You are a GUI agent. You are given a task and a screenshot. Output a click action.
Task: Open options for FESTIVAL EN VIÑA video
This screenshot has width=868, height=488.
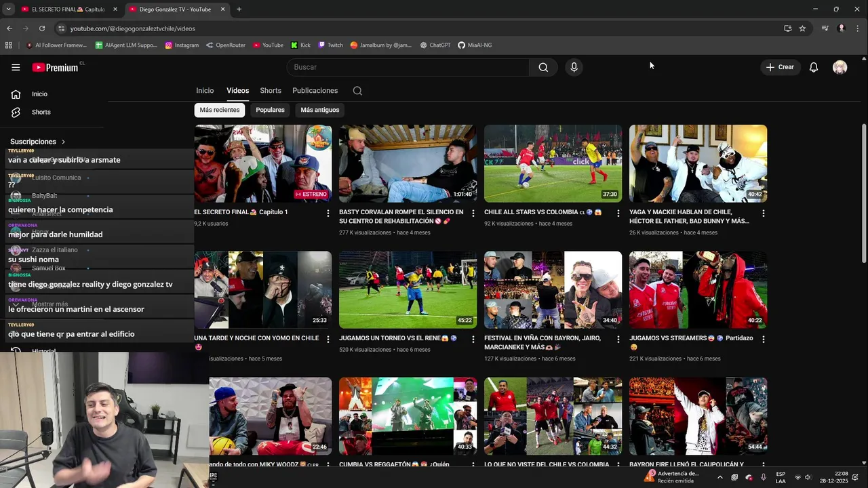click(x=618, y=339)
